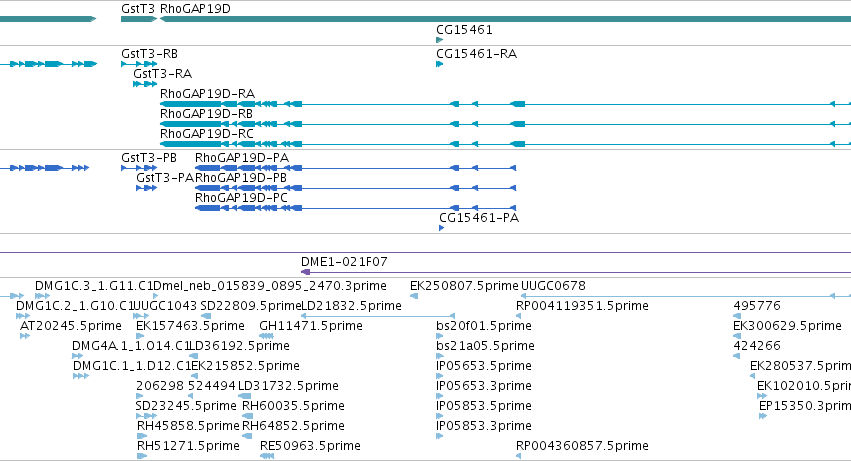
Task: Click the EK215852.5prime EST label
Action: click(245, 366)
